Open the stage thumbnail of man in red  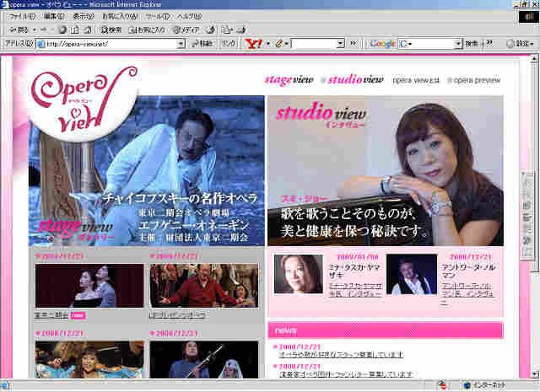tap(204, 286)
